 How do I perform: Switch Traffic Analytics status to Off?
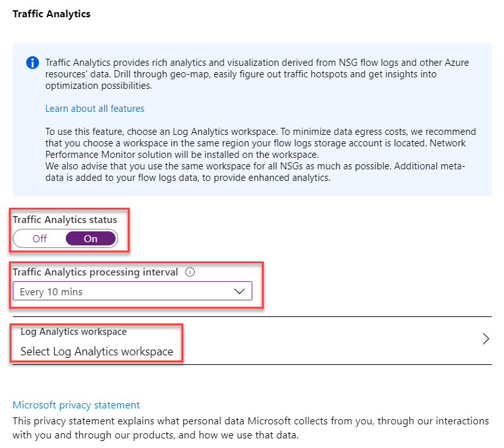pyautogui.click(x=40, y=238)
